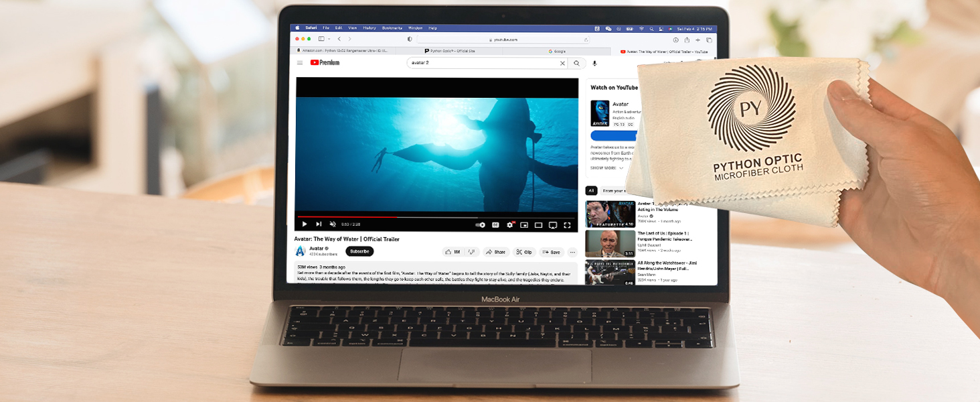Image resolution: width=980 pixels, height=402 pixels.
Task: Switch to miniplayer mode
Action: [x=524, y=225]
